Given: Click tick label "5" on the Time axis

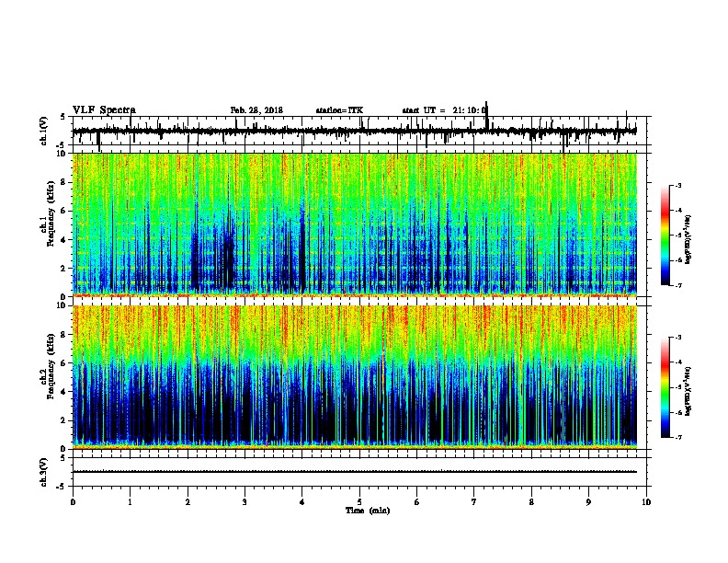Looking at the screenshot, I should [x=359, y=502].
